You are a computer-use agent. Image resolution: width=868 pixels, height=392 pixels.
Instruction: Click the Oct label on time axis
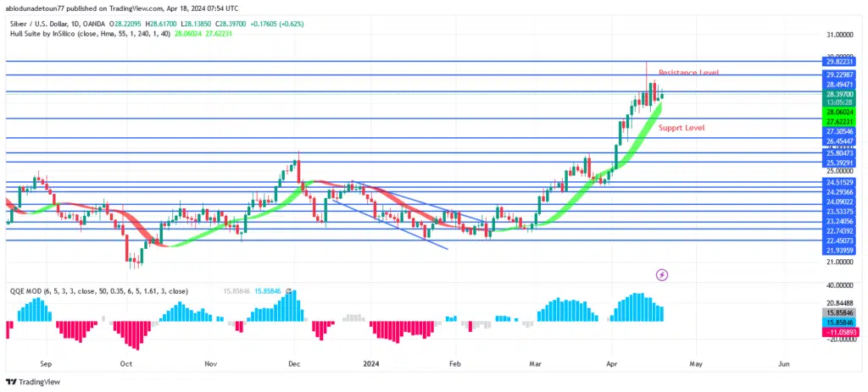[125, 364]
